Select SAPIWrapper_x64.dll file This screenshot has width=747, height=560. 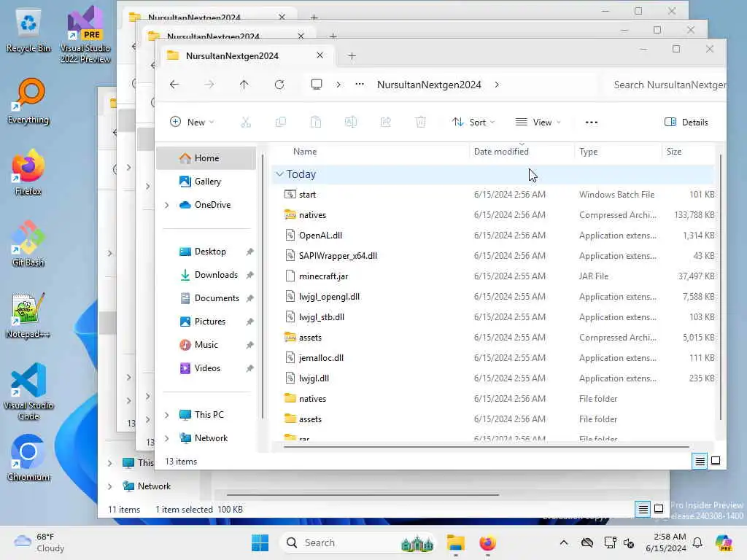[x=494, y=256]
